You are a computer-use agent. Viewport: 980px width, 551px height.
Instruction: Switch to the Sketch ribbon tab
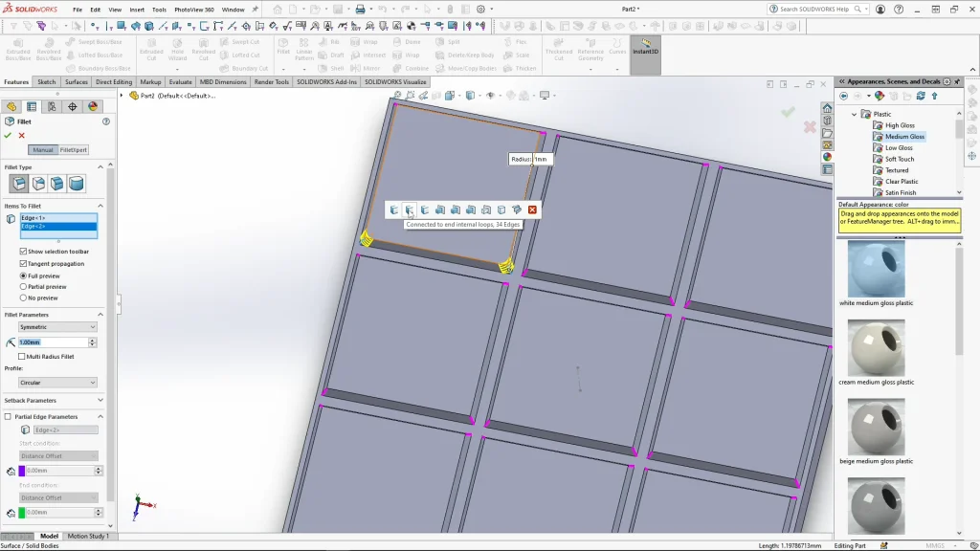coord(46,82)
